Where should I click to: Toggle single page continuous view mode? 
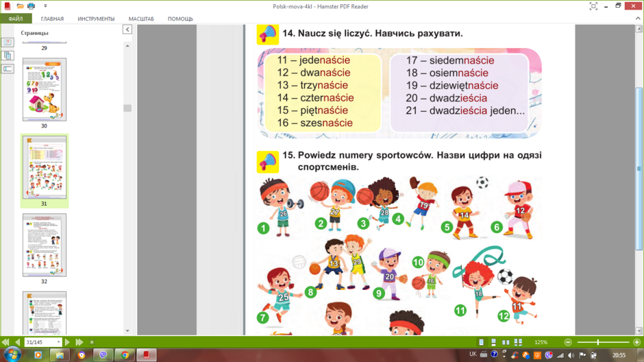coord(493,342)
